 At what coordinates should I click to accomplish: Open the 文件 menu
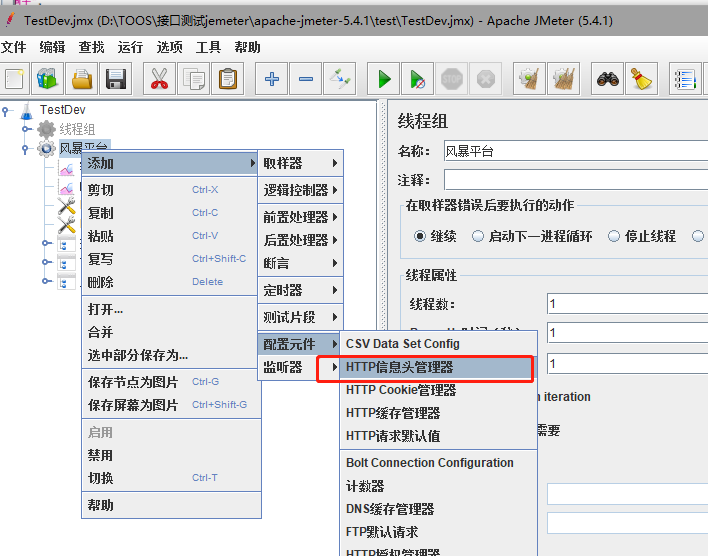(14, 47)
